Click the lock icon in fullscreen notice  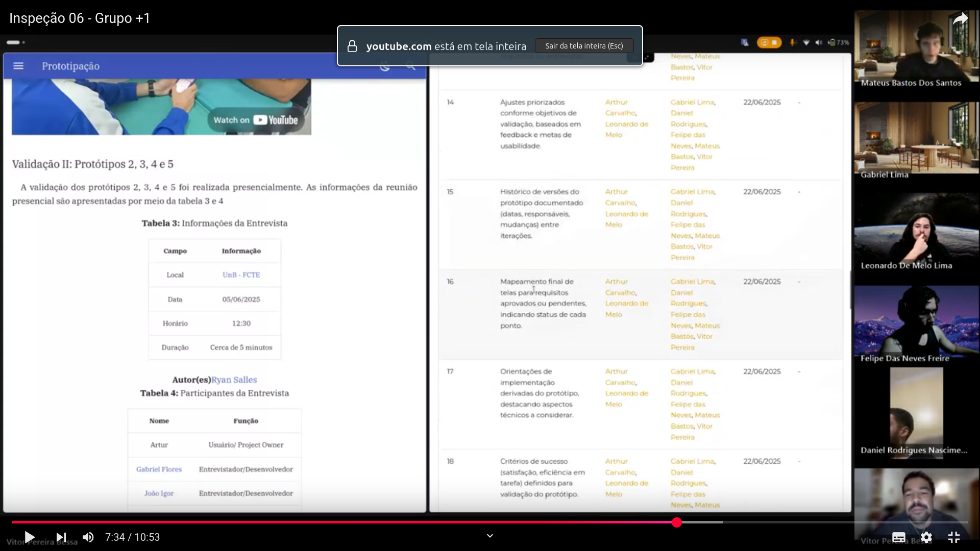(352, 46)
